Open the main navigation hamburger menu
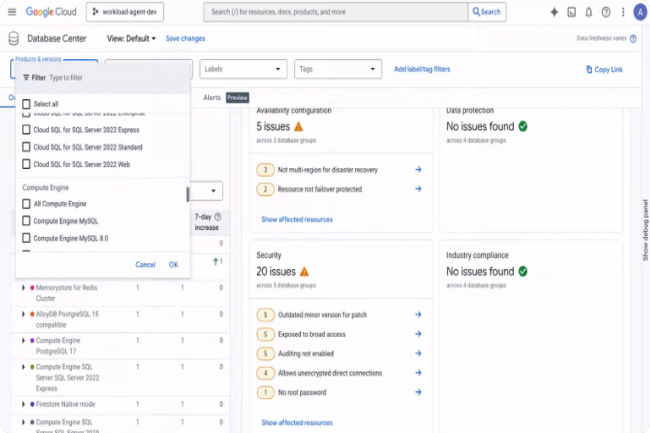 point(13,12)
